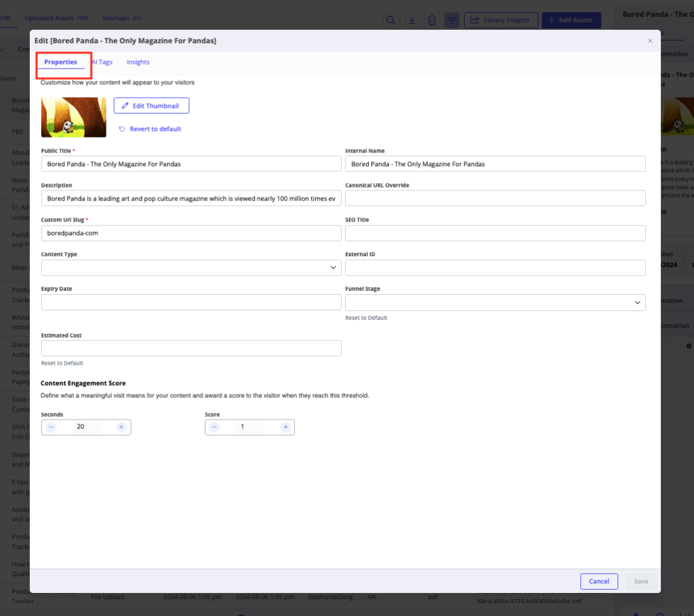The width and height of the screenshot is (694, 616).
Task: Click the search icon in background toolbar
Action: 391,20
